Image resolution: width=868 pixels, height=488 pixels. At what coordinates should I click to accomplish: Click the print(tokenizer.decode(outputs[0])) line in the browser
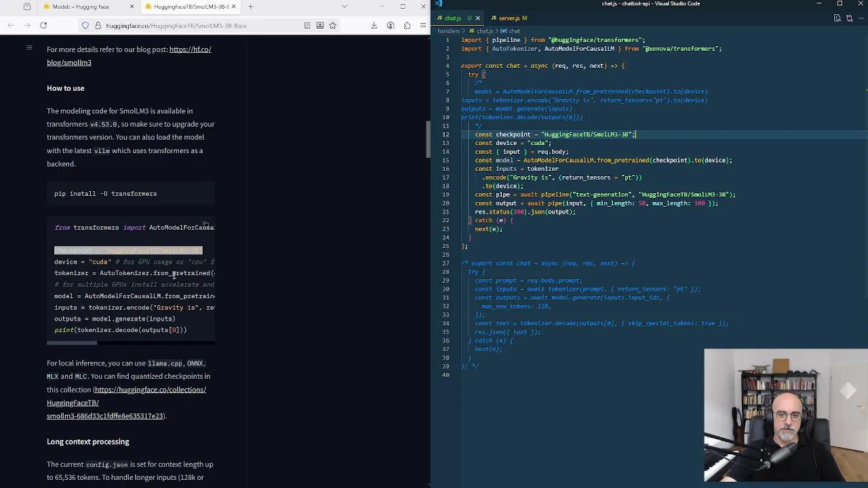(121, 330)
